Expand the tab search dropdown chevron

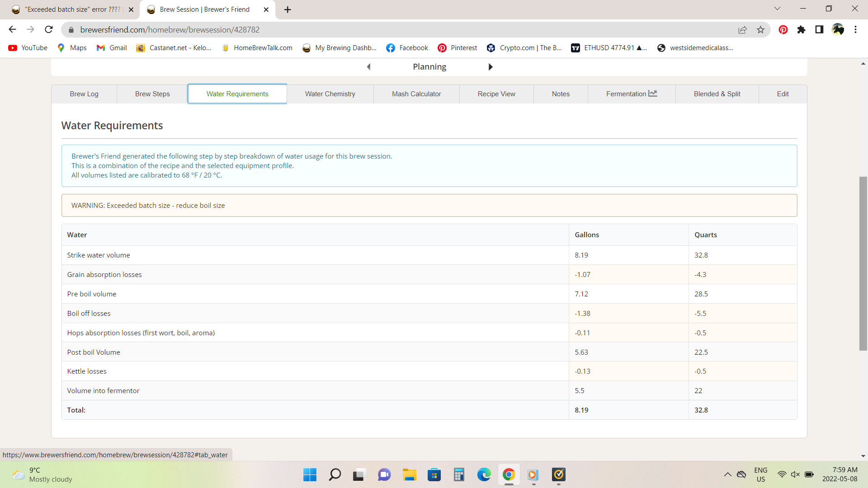[x=777, y=9]
